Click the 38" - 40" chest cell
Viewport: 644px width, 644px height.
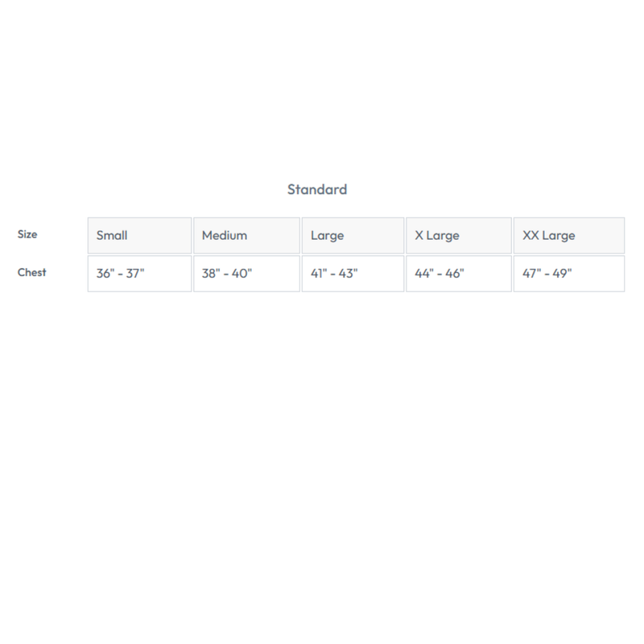point(246,274)
